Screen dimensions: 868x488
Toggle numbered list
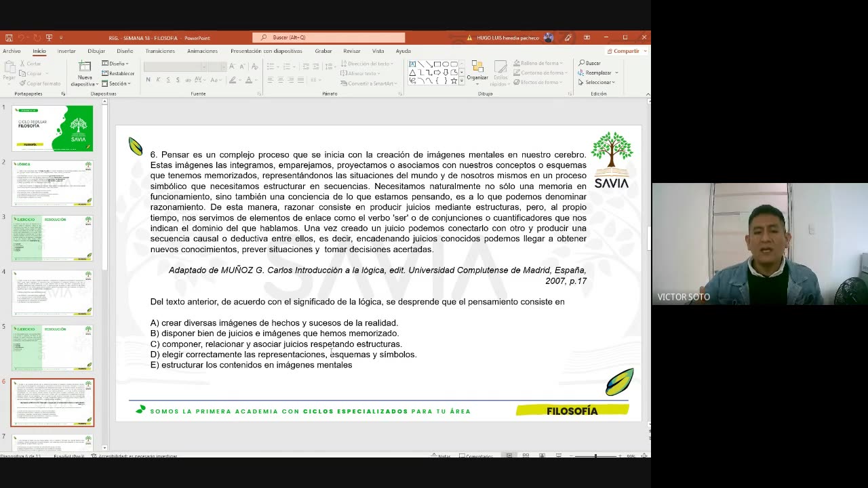pos(288,66)
